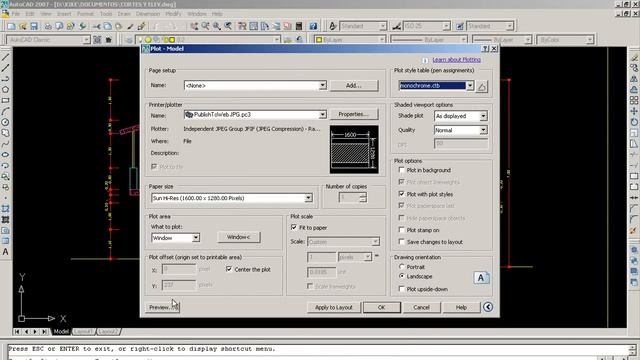640x360 pixels.
Task: Click the Window< button
Action: [x=239, y=237]
